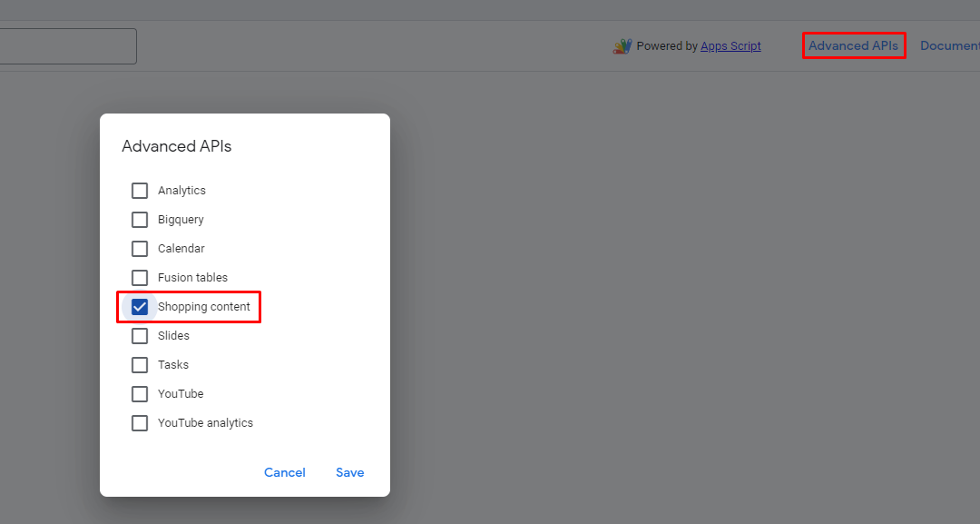Check the Slides checkbox
Image resolution: width=980 pixels, height=524 pixels.
click(x=140, y=336)
